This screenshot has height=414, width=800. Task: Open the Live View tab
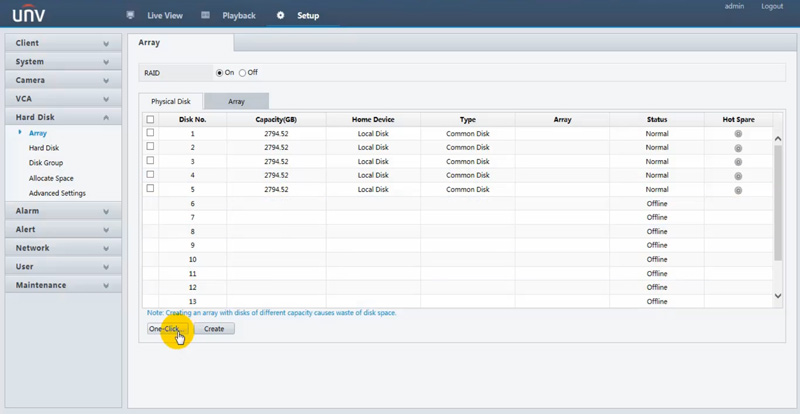[x=165, y=15]
